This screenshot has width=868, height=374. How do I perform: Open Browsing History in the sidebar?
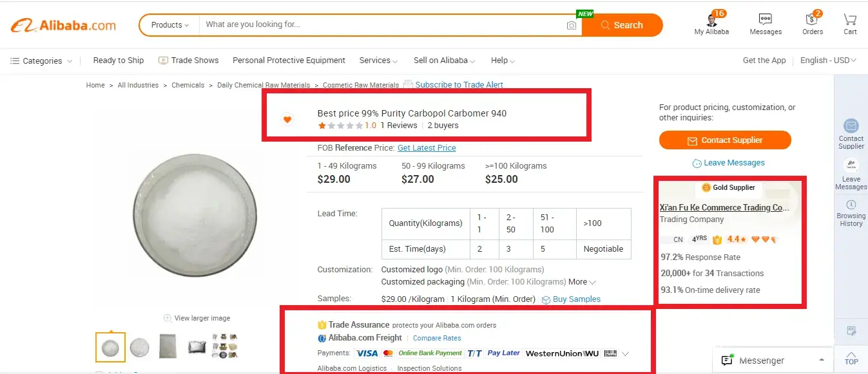tap(851, 205)
